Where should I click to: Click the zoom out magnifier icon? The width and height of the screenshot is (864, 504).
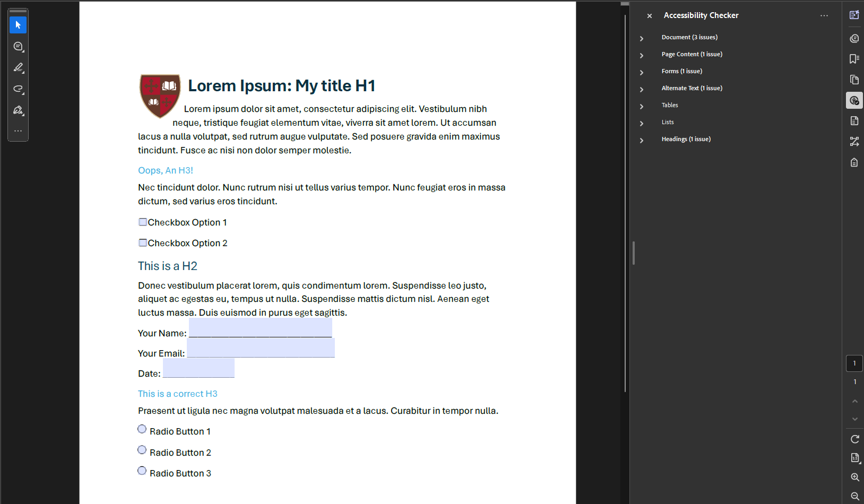(854, 496)
